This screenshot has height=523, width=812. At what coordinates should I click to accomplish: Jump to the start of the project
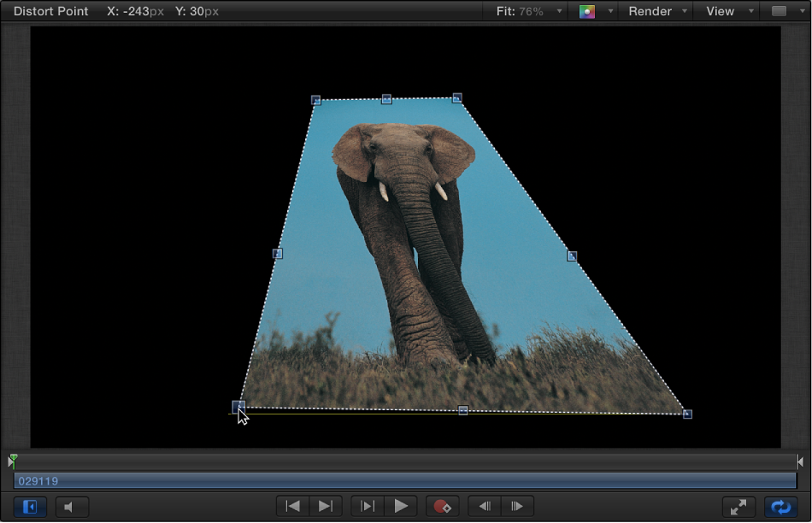tap(292, 506)
